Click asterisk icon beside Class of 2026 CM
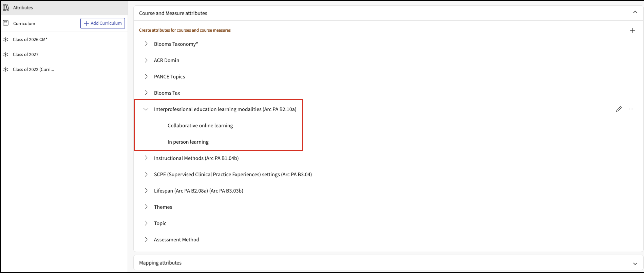This screenshot has height=273, width=644. (x=6, y=40)
